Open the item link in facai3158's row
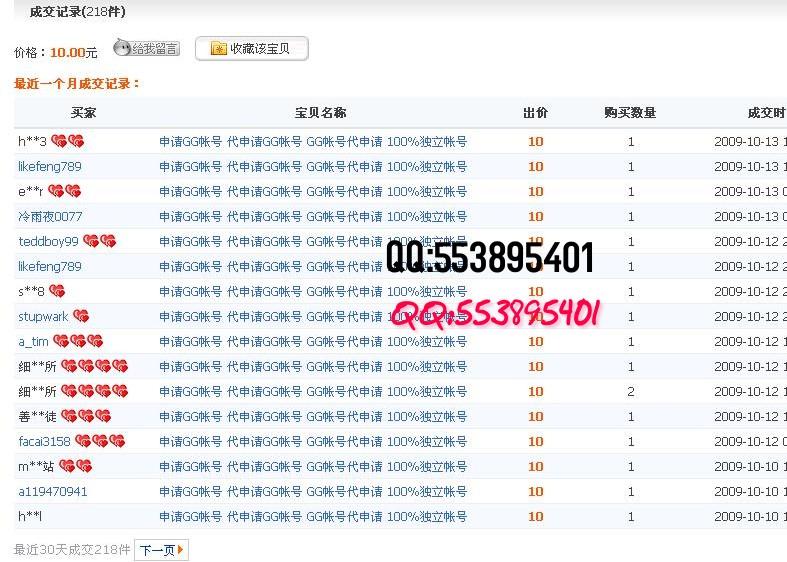787x562 pixels. coord(313,442)
